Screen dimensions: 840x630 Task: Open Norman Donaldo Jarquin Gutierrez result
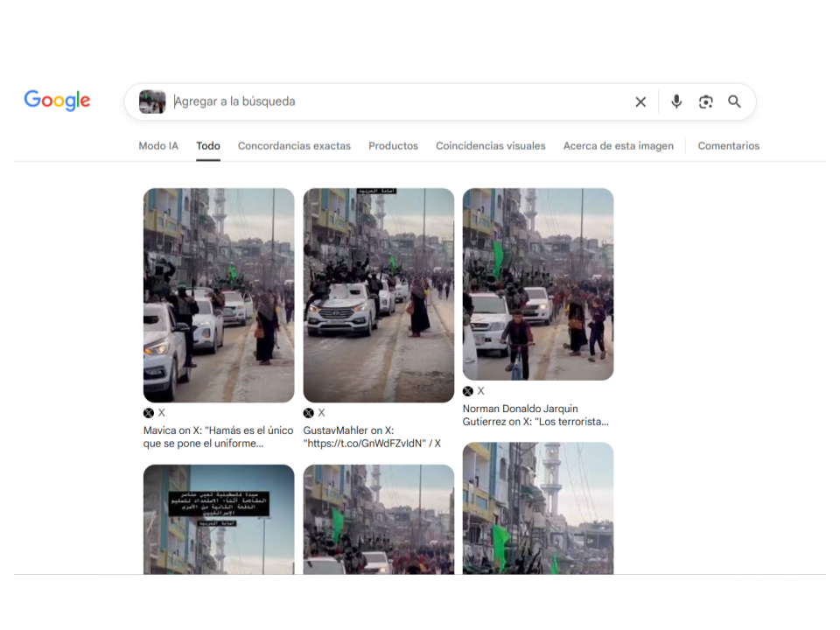tap(535, 415)
